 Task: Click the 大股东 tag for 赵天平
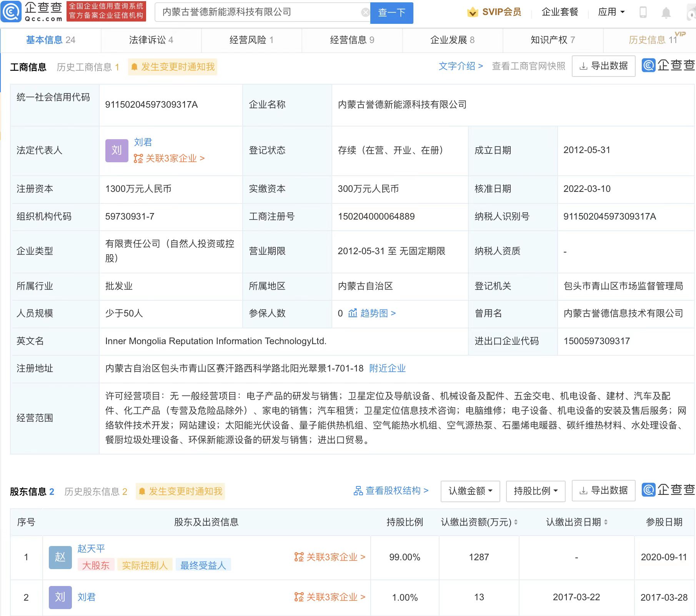(x=96, y=565)
